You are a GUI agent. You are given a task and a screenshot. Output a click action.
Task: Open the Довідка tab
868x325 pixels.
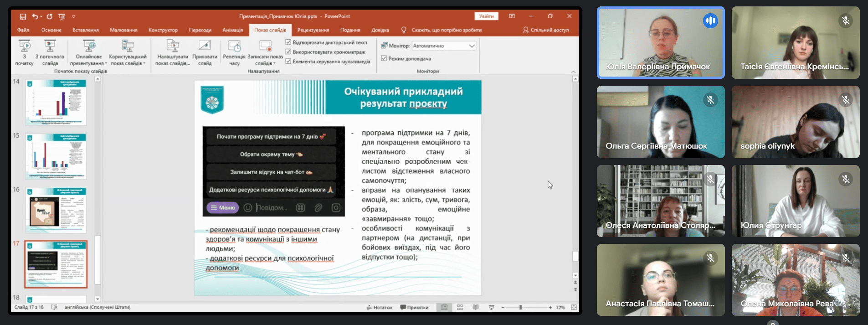pyautogui.click(x=380, y=30)
